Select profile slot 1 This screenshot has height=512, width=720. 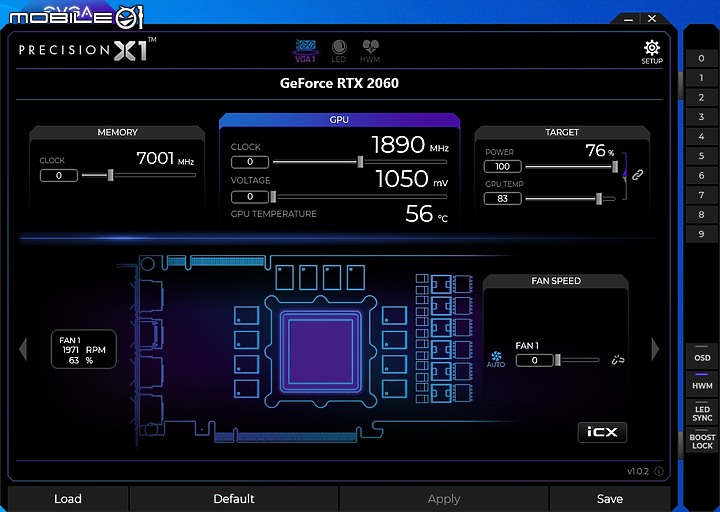(x=701, y=78)
